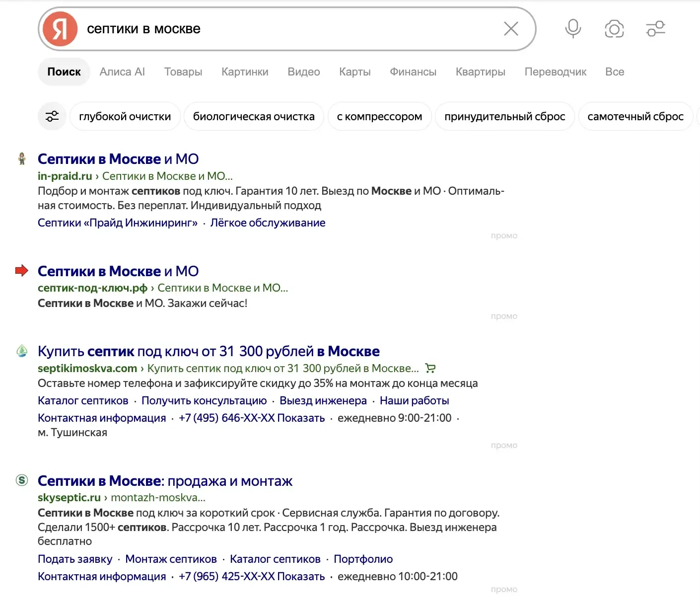Open Каталог септиков link under septikimoskva
The image size is (700, 609).
point(83,400)
